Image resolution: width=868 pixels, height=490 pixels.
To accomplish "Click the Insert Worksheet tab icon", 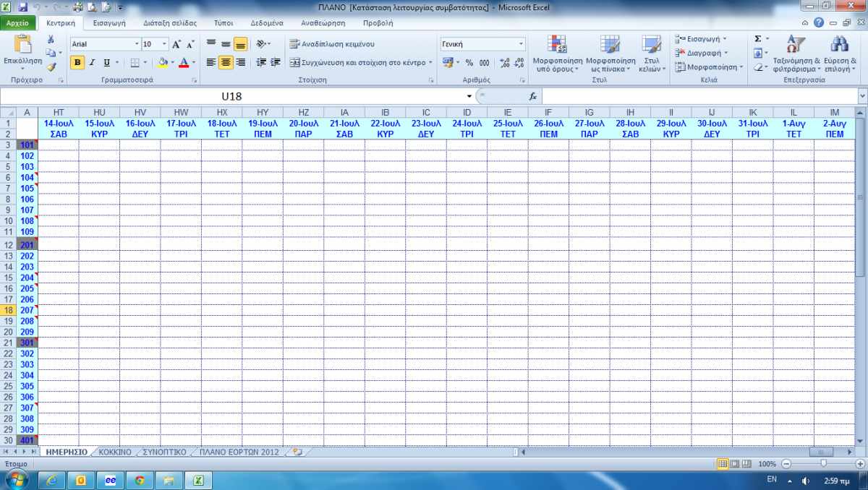I will tap(297, 452).
